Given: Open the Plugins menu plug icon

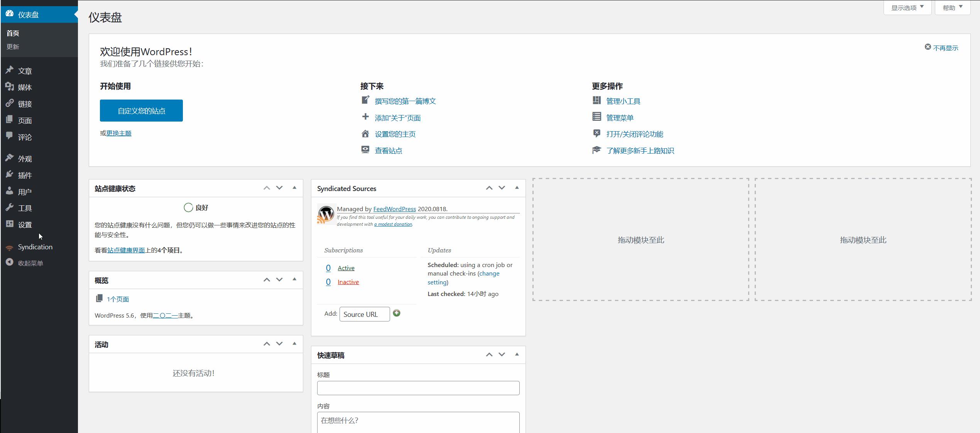Looking at the screenshot, I should [x=10, y=175].
